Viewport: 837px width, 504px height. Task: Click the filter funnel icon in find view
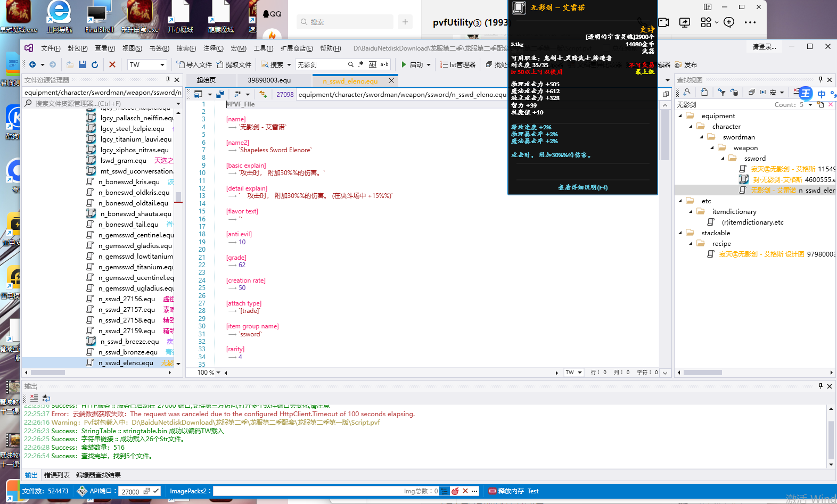[721, 92]
